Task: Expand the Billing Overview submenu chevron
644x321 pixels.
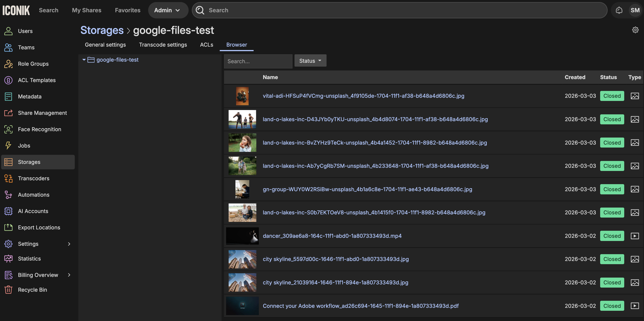Action: click(69, 275)
